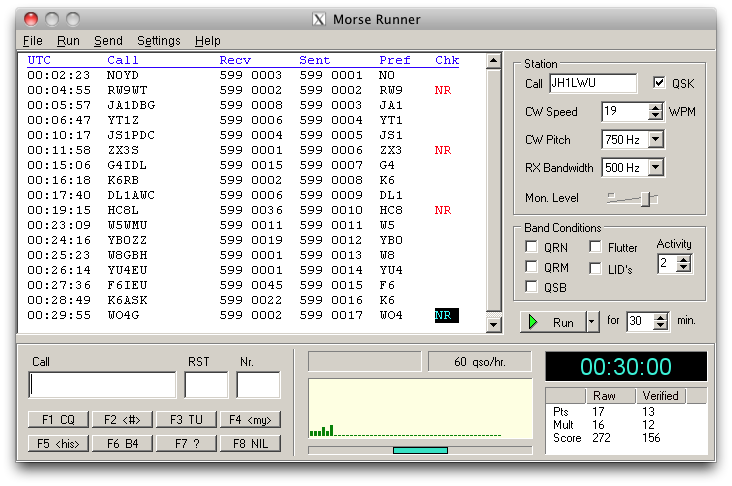Decrease run duration minutes stepper
The height and width of the screenshot is (486, 732).
pos(660,325)
